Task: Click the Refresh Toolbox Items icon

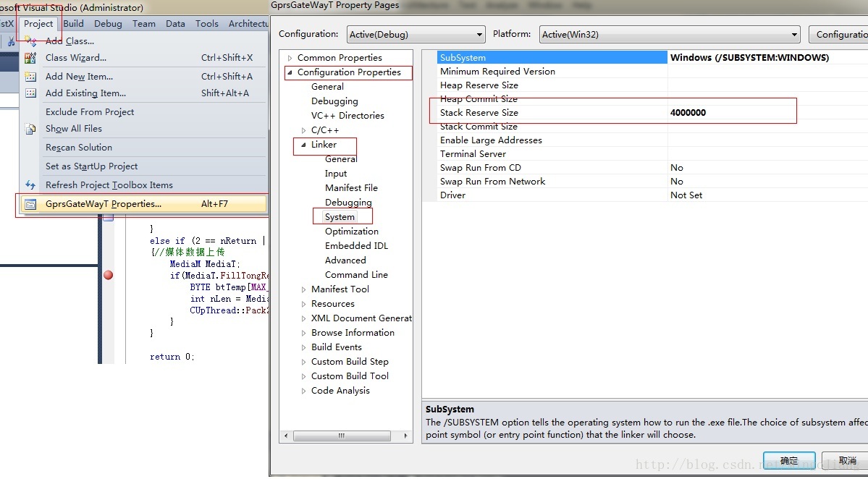Action: point(30,185)
